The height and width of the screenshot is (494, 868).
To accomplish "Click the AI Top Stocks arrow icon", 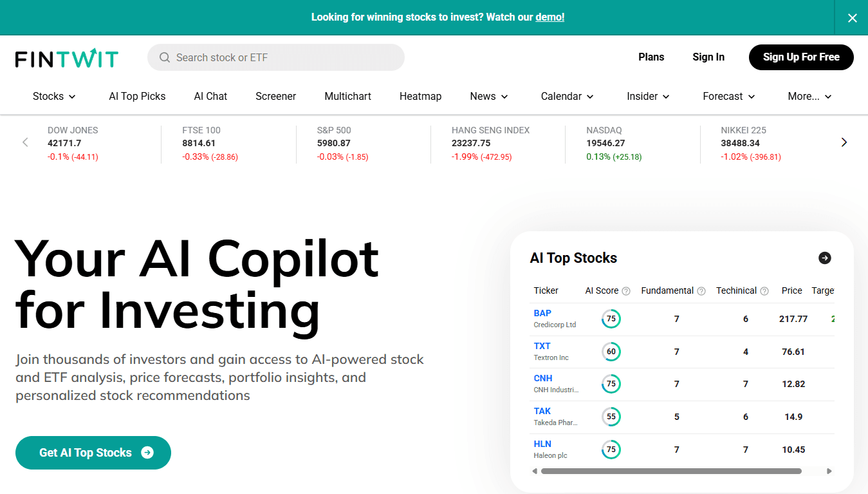I will [824, 258].
